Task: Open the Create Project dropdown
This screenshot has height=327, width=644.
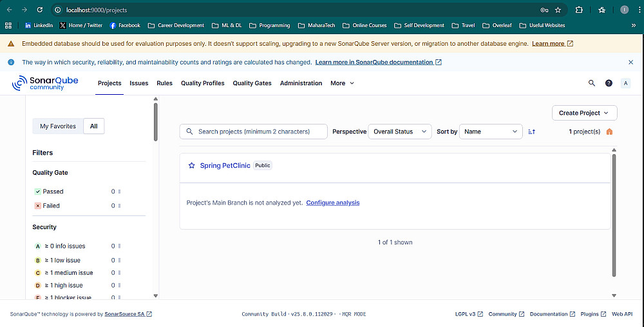Action: 584,113
